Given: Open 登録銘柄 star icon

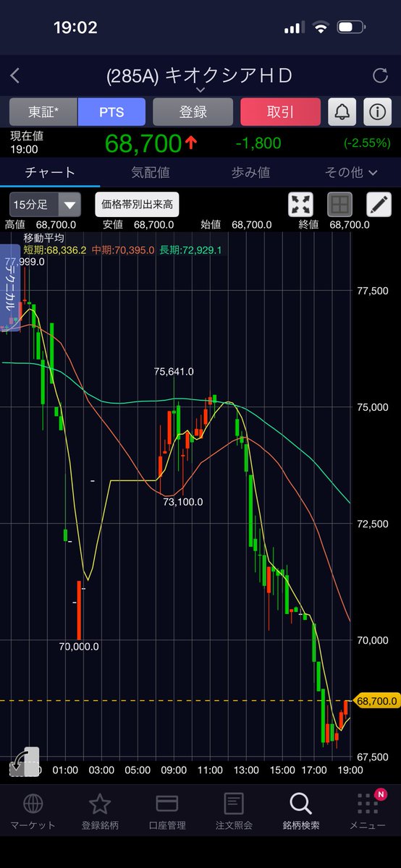Looking at the screenshot, I should pyautogui.click(x=99, y=804).
